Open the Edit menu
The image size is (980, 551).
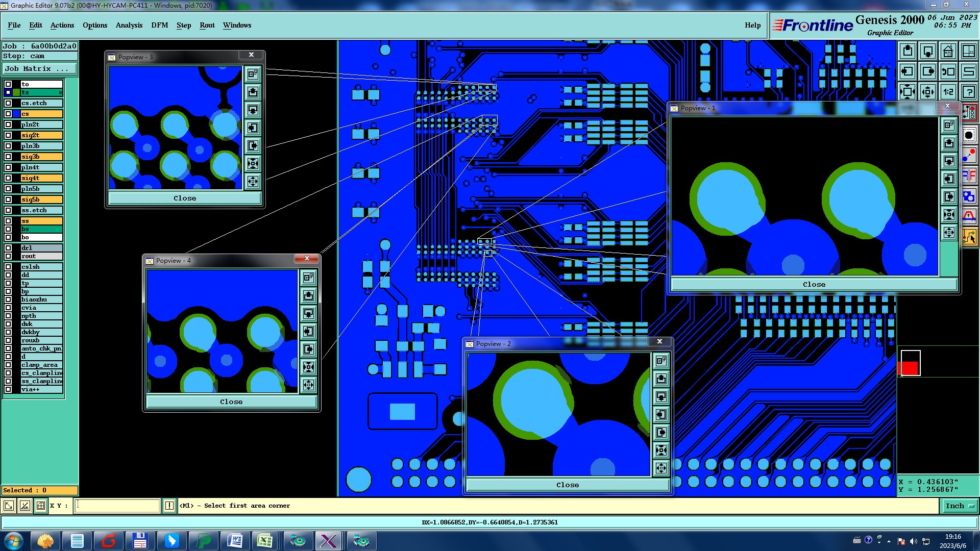pos(36,25)
